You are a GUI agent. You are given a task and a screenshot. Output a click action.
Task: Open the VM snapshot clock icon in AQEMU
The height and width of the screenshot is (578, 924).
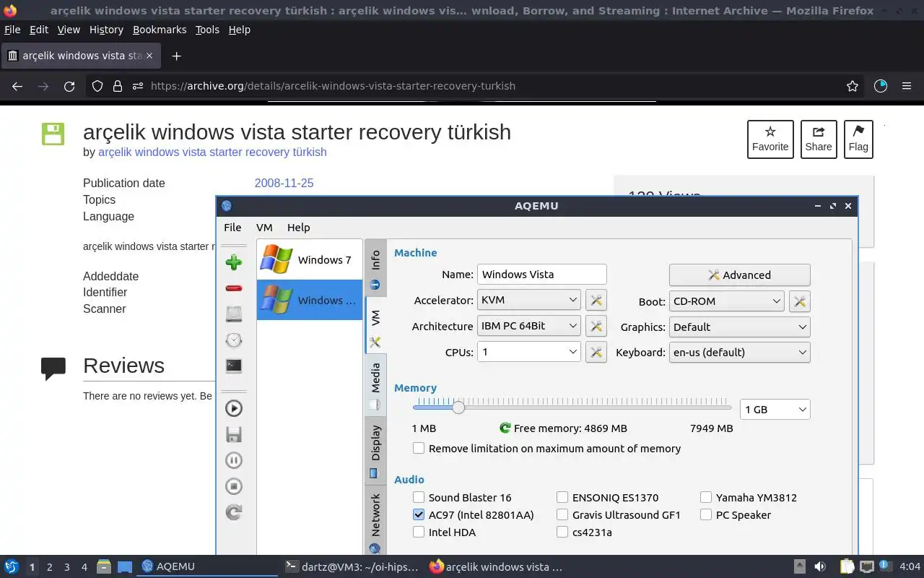(233, 340)
